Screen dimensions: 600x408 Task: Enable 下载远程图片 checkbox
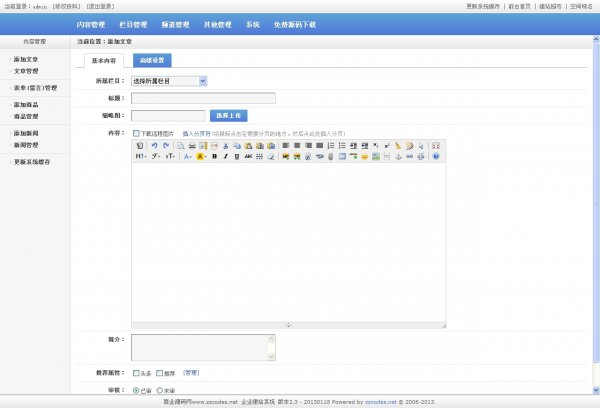point(136,133)
